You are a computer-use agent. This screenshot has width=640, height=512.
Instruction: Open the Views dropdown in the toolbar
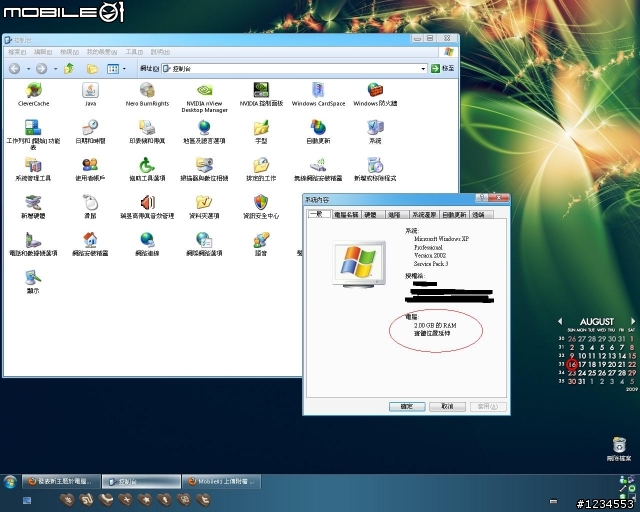coord(116,69)
